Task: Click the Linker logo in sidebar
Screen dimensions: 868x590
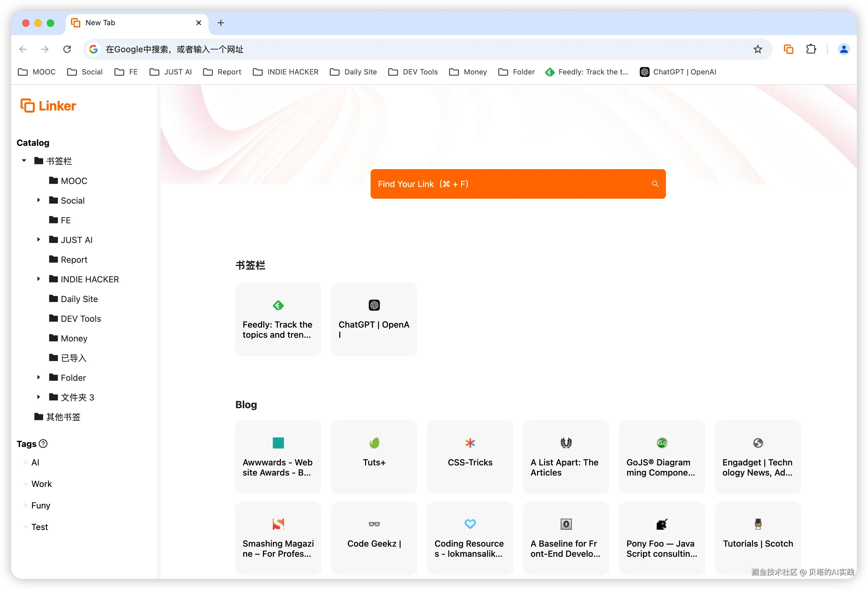Action: 49,106
